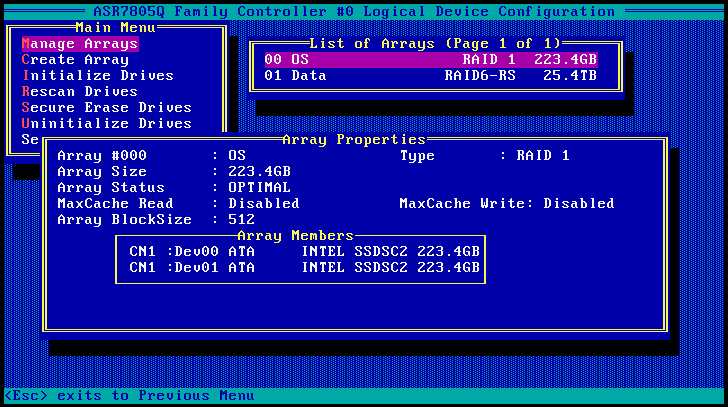The width and height of the screenshot is (728, 407).
Task: Click the Array Status OPTIMAL value
Action: point(259,187)
